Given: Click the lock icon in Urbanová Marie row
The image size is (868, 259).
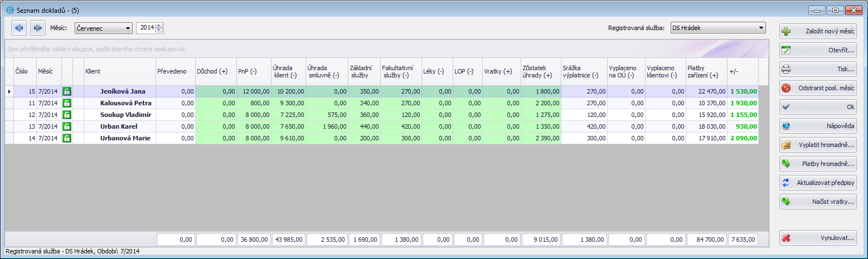Looking at the screenshot, I should [x=67, y=138].
